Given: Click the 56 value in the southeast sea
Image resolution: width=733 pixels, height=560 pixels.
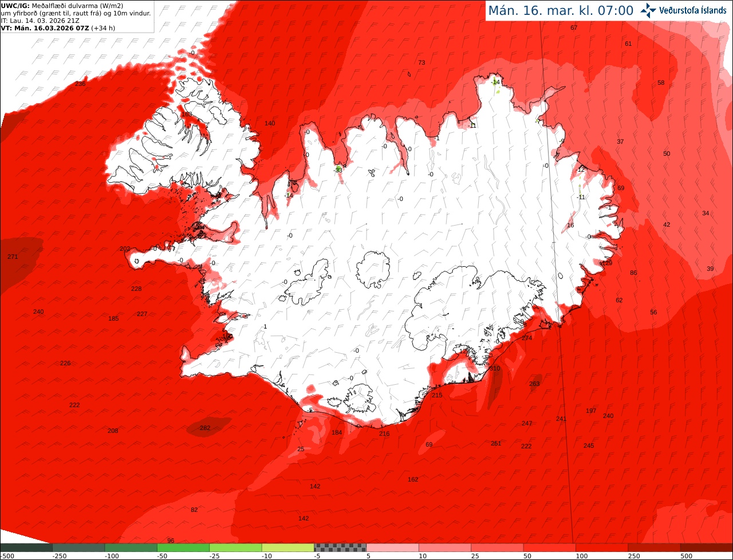Looking at the screenshot, I should tap(653, 313).
